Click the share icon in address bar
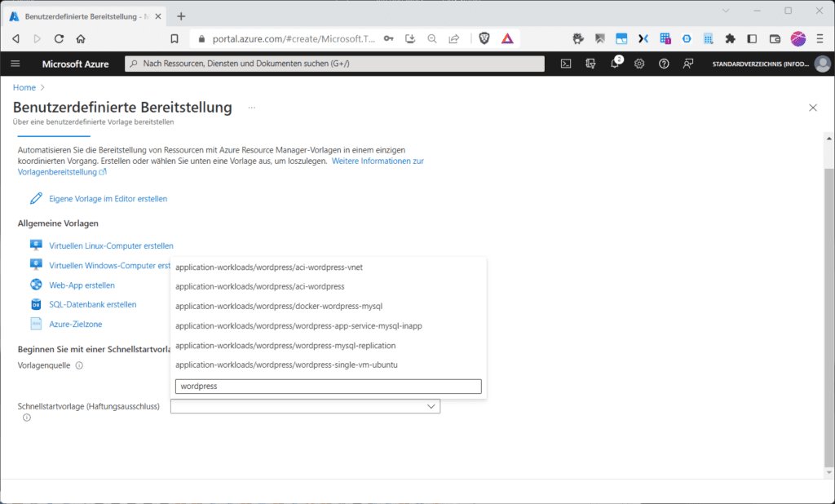The width and height of the screenshot is (835, 504). [453, 38]
